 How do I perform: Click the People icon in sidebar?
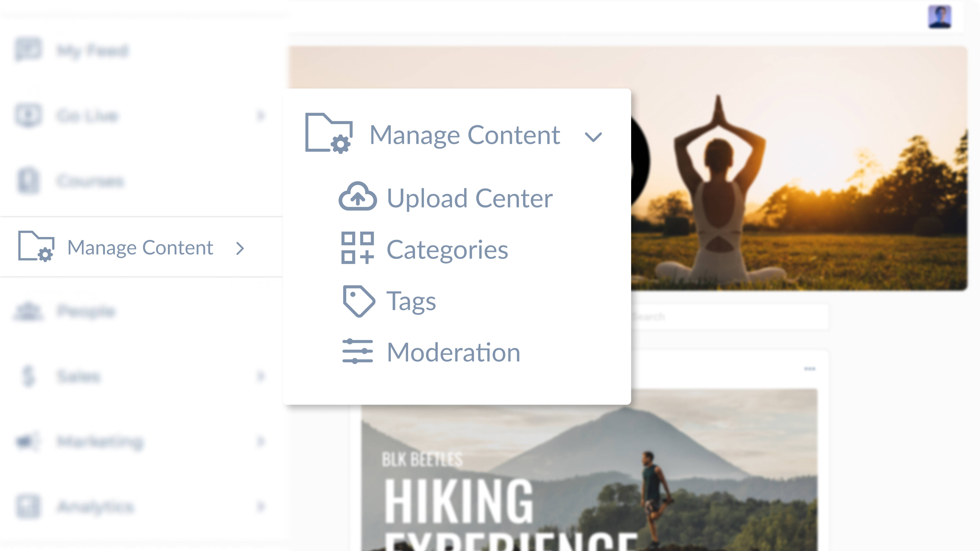[x=29, y=311]
